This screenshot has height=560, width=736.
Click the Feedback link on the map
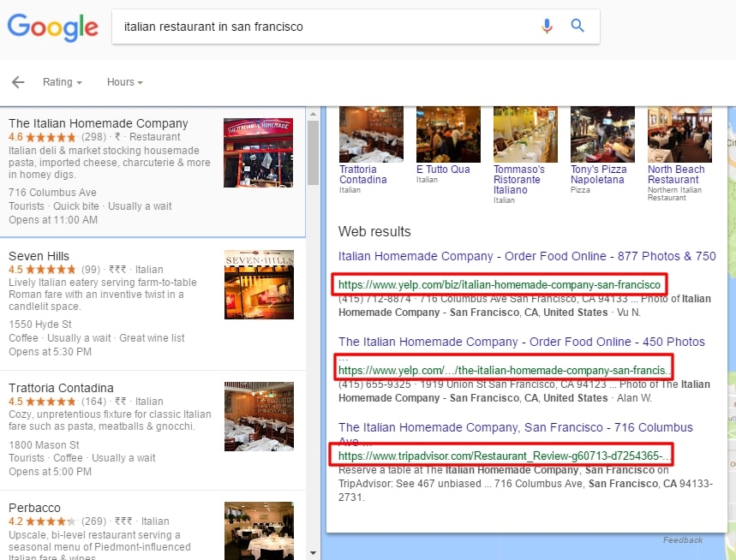click(x=683, y=539)
